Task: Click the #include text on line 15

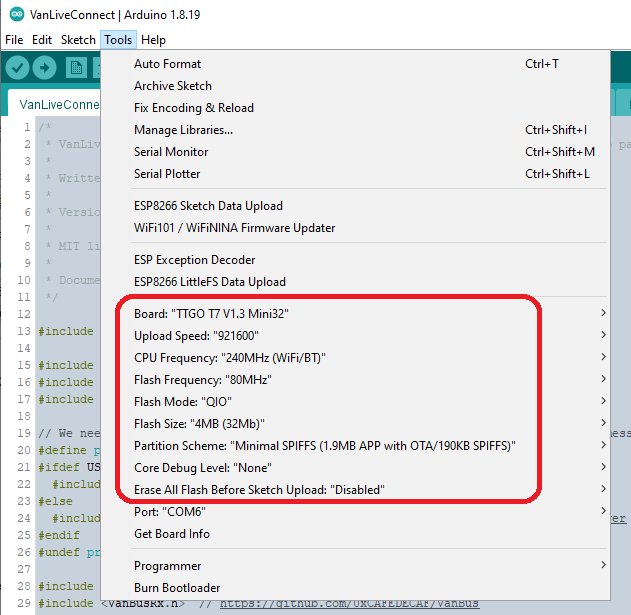Action: point(66,365)
